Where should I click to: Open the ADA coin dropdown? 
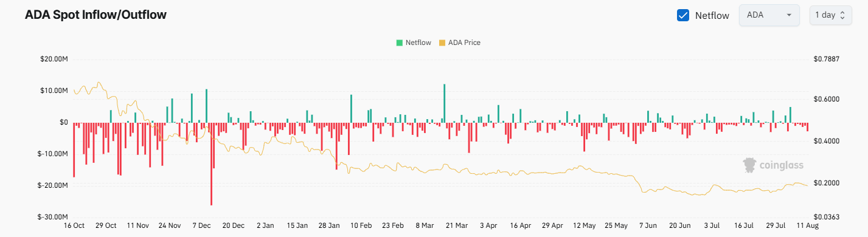[x=769, y=15]
